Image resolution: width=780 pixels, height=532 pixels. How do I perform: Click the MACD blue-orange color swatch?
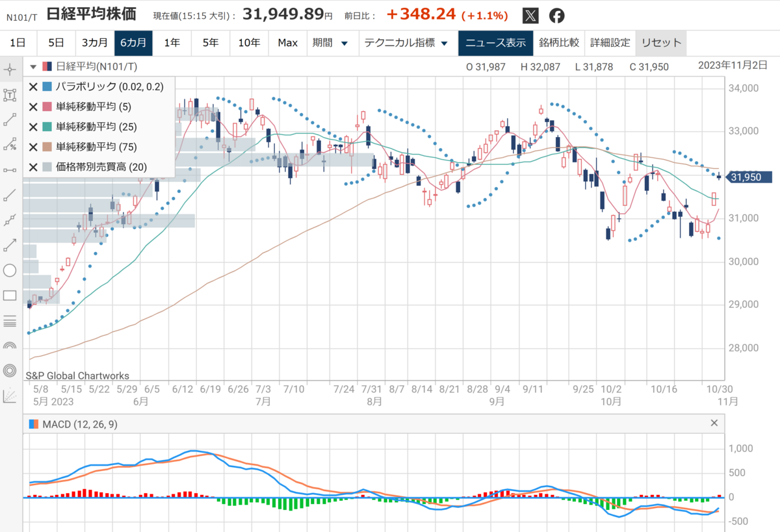(34, 424)
